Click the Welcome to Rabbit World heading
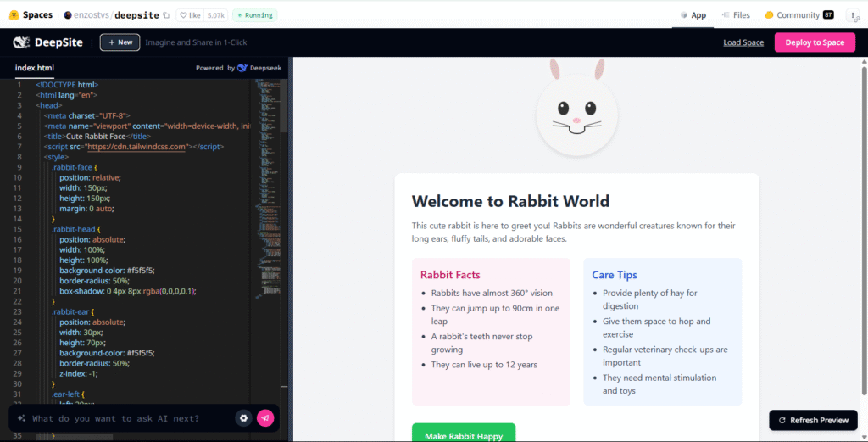 510,201
